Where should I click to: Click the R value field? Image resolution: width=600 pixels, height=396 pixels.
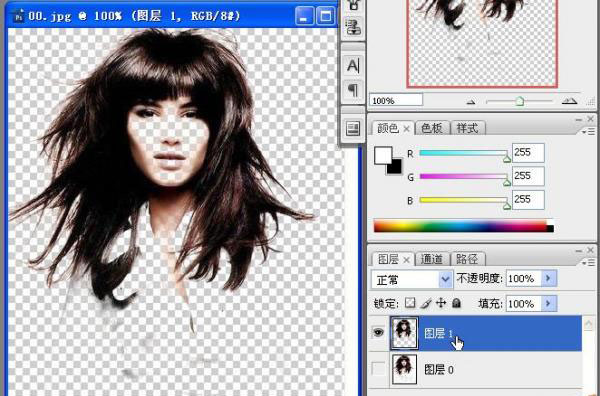click(528, 153)
